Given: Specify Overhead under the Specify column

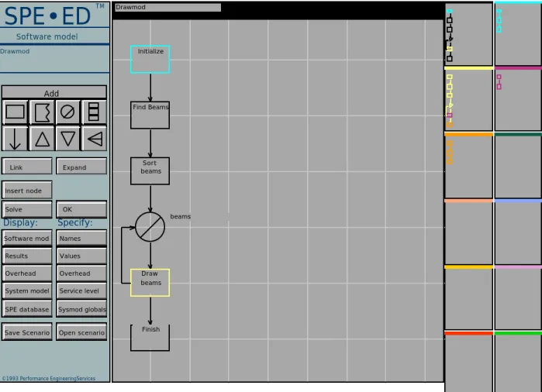Looking at the screenshot, I should (x=81, y=273).
